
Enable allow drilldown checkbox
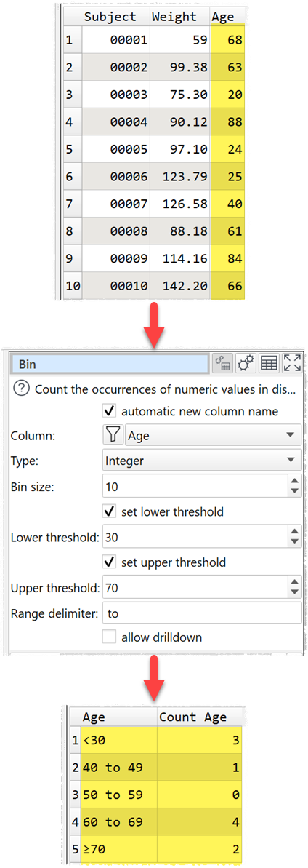(110, 637)
